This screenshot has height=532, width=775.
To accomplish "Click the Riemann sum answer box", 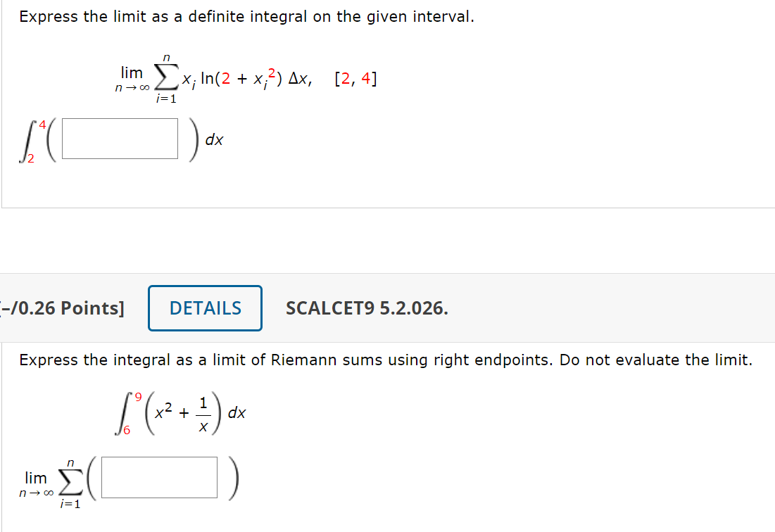I will (158, 477).
